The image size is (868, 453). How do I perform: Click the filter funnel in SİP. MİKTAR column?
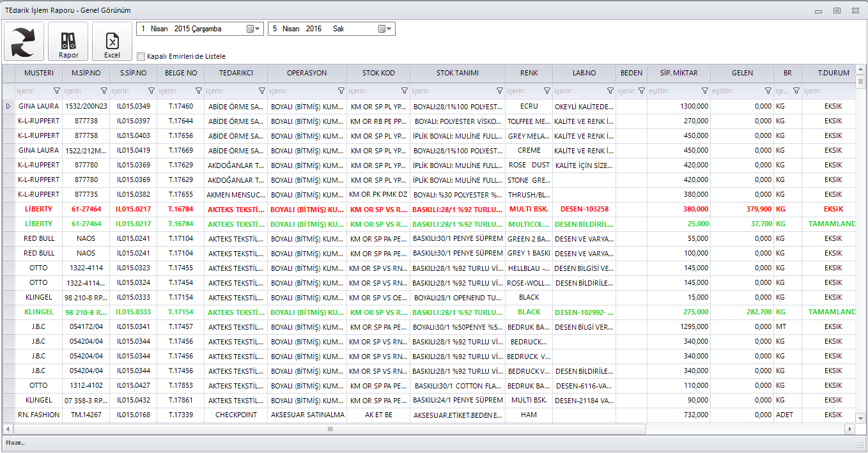tap(705, 91)
